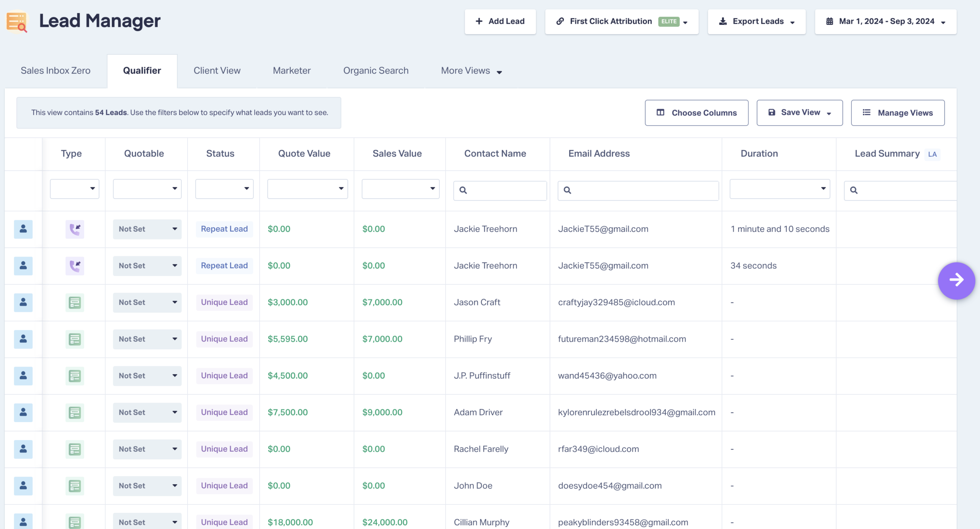Click the LA badge beside Lead Summary

pos(932,154)
